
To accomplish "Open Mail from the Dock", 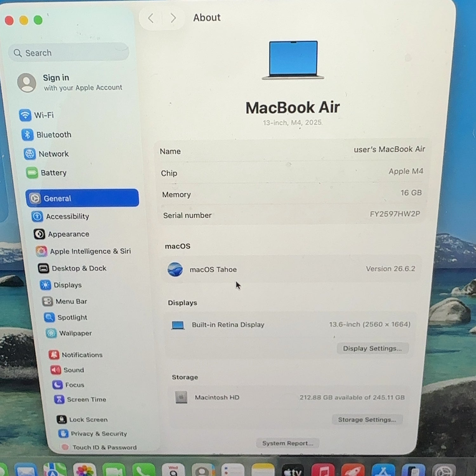I will pos(25,470).
